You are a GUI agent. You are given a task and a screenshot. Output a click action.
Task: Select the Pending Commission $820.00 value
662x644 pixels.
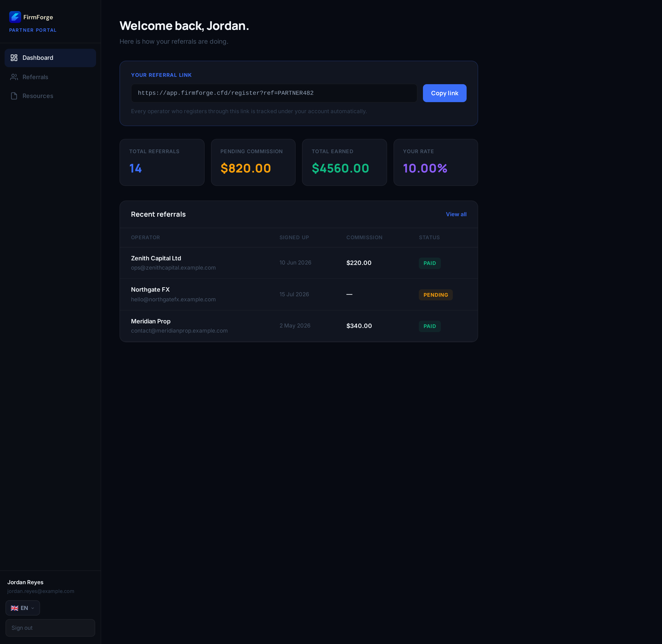click(x=246, y=168)
